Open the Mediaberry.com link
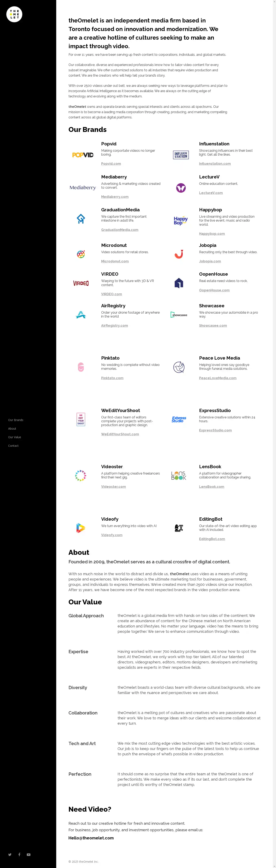This screenshot has height=868, width=276. (x=115, y=197)
